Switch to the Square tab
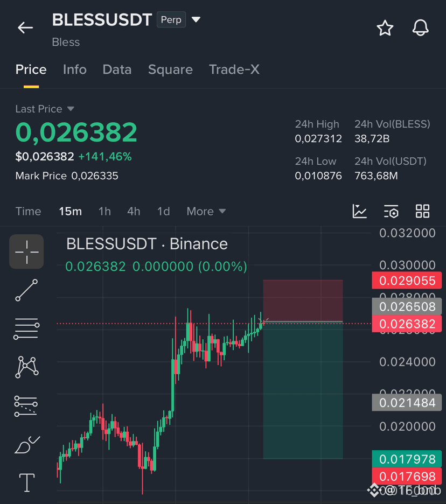 coord(170,69)
